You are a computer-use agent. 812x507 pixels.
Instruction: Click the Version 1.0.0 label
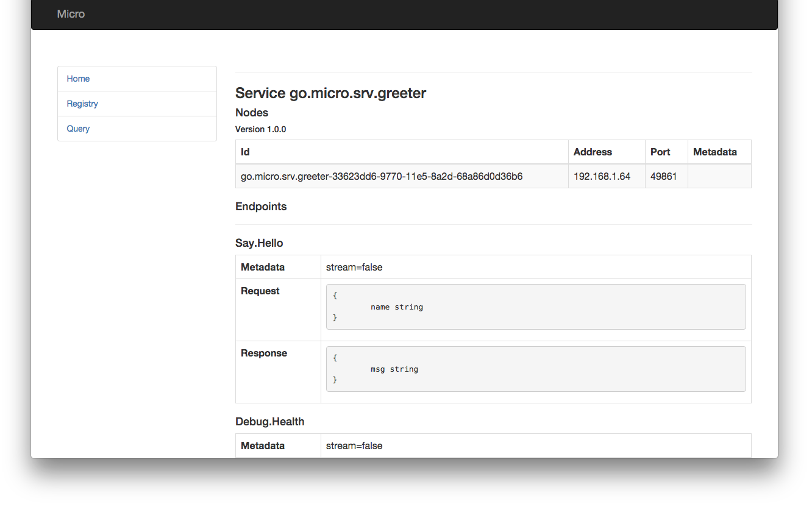pos(260,129)
